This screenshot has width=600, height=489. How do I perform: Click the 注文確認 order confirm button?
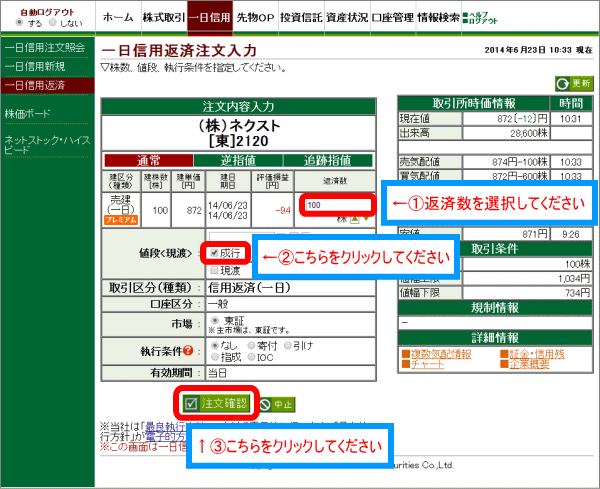(216, 403)
